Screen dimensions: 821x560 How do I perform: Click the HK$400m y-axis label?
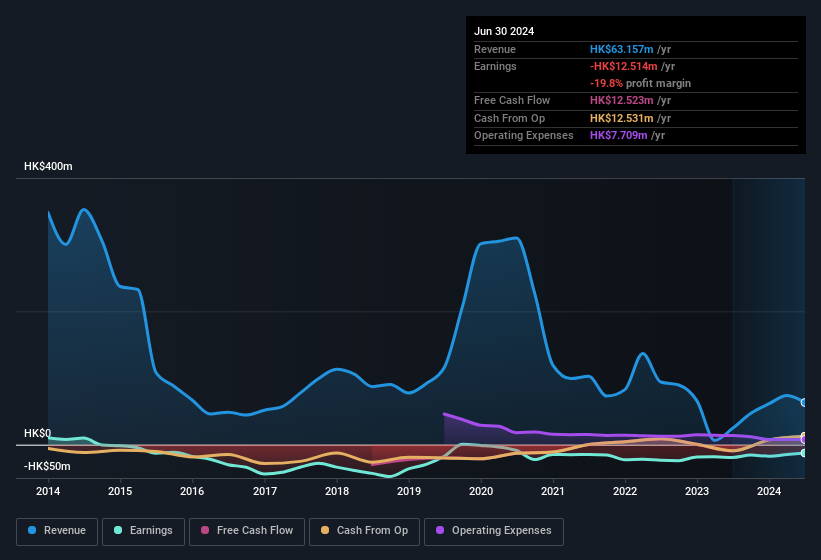[48, 166]
